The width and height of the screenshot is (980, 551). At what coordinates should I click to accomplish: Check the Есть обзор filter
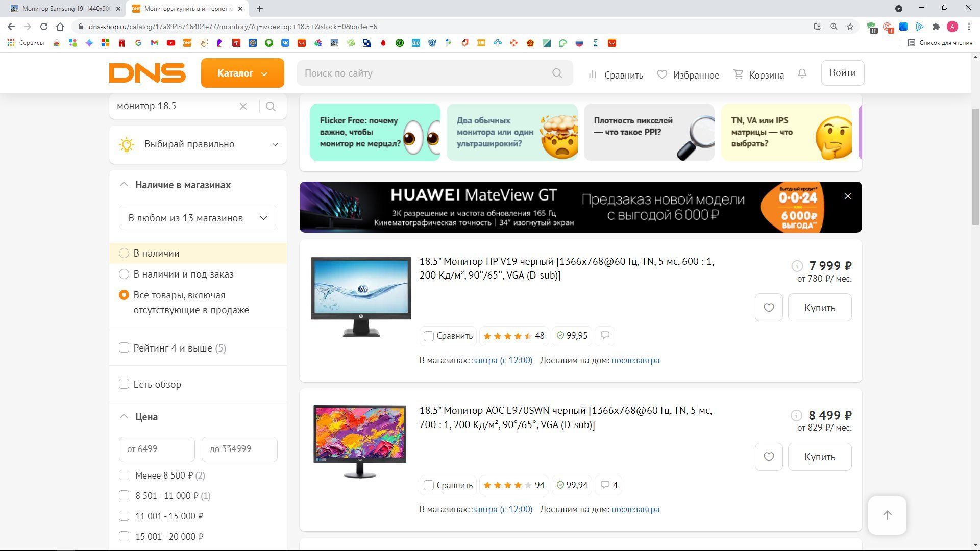coord(124,384)
